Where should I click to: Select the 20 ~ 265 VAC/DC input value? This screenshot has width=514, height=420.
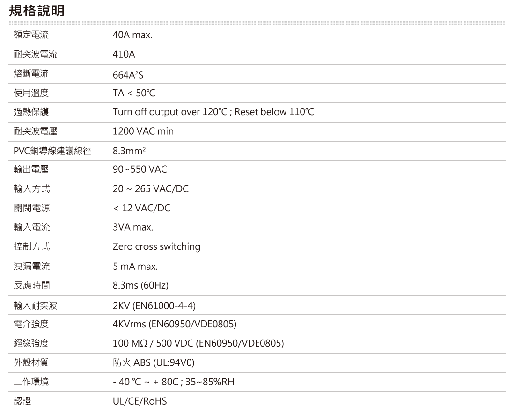151,189
